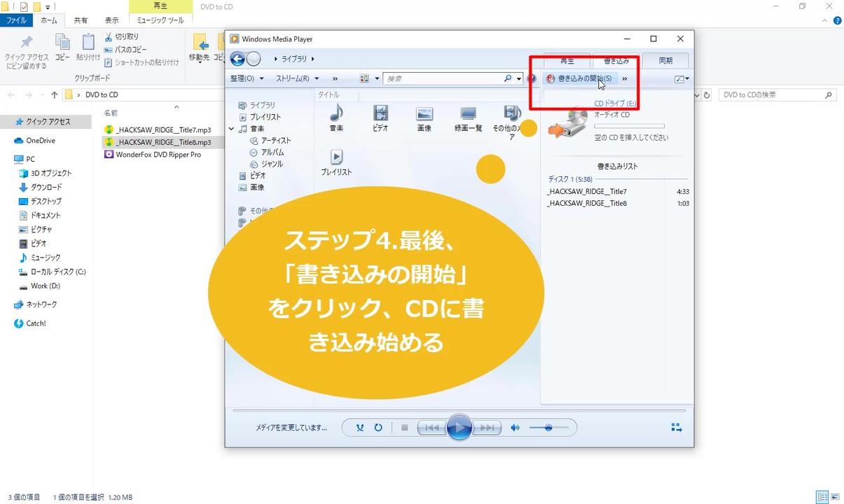Viewport: 844px width, 504px height.
Task: Select ライブラリ in Media Player tree
Action: pyautogui.click(x=257, y=105)
